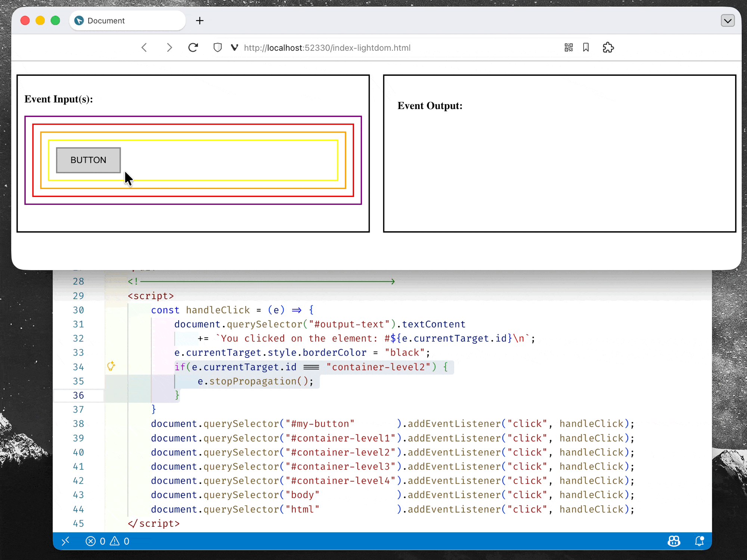The image size is (747, 560).
Task: Open notifications bell in status bar
Action: click(x=699, y=541)
